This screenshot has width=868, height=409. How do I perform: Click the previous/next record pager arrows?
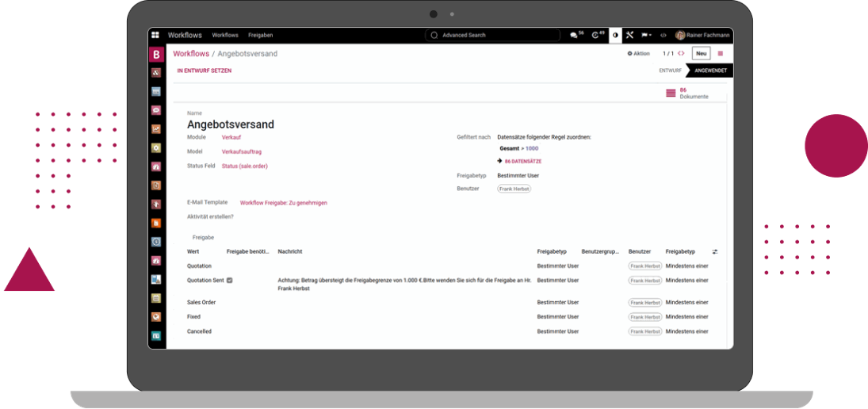coord(681,54)
